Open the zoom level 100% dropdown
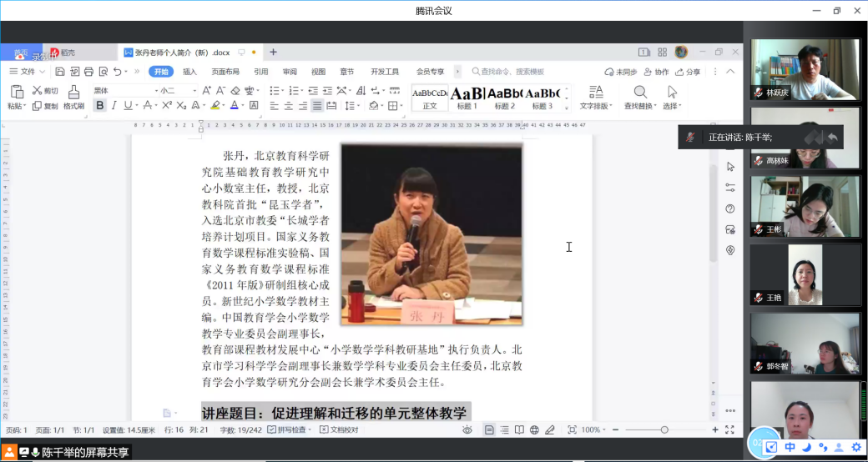868x462 pixels. [x=594, y=430]
